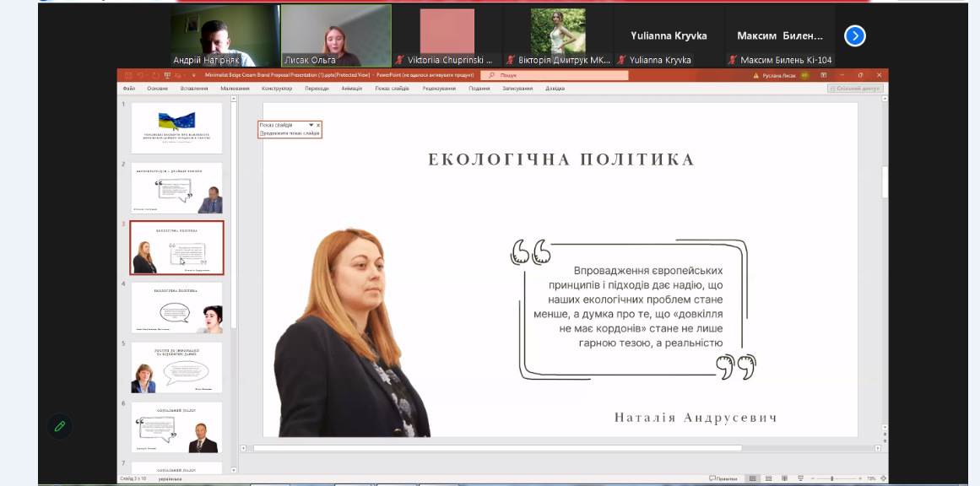This screenshot has height=486, width=980.
Task: Click the muted microphone icon on Максим Билень's tile
Action: [732, 59]
